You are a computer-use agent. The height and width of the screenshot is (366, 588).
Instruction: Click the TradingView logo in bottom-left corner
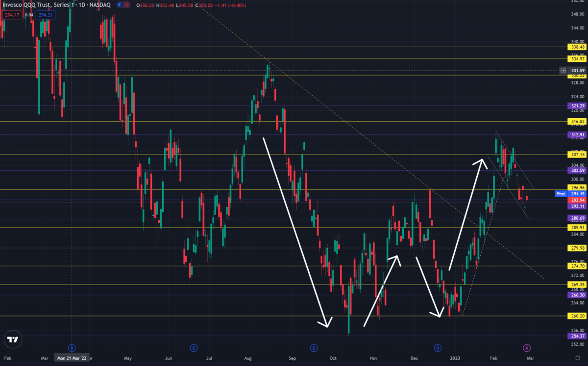(x=13, y=339)
